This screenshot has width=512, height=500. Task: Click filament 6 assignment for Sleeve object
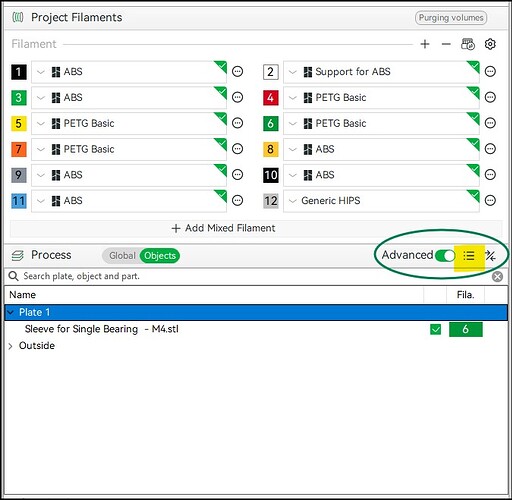(465, 329)
